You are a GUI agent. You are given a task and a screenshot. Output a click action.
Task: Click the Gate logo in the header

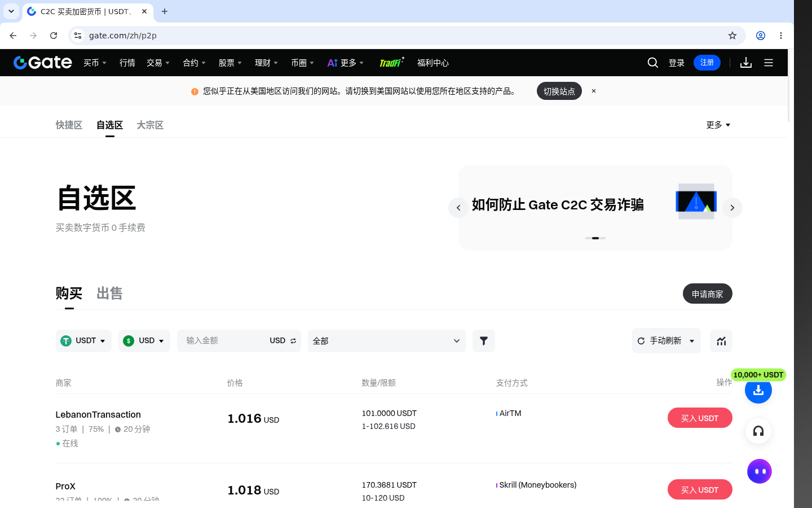coord(43,63)
